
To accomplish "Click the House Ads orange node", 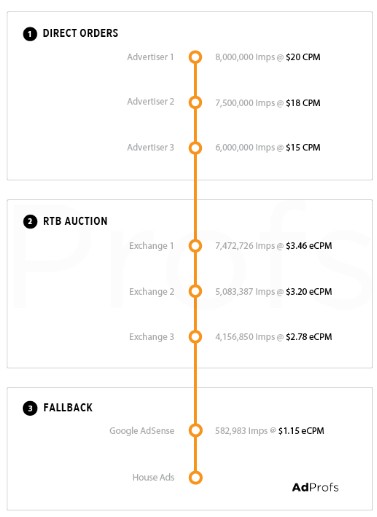I will (x=195, y=477).
